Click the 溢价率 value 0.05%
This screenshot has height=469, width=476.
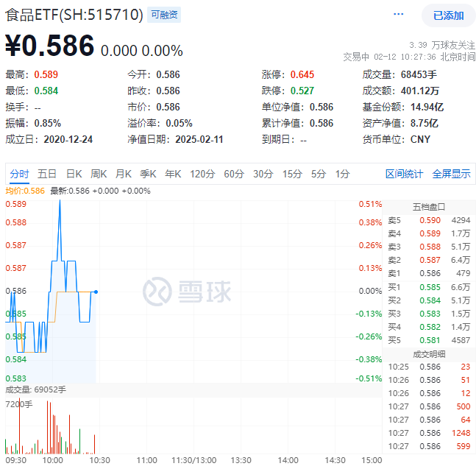(179, 123)
